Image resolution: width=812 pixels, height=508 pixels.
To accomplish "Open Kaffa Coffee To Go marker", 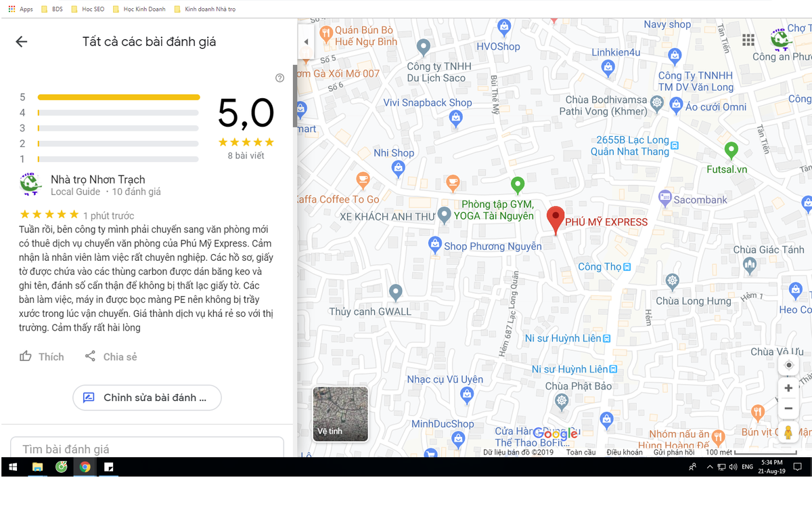I will pos(363,180).
